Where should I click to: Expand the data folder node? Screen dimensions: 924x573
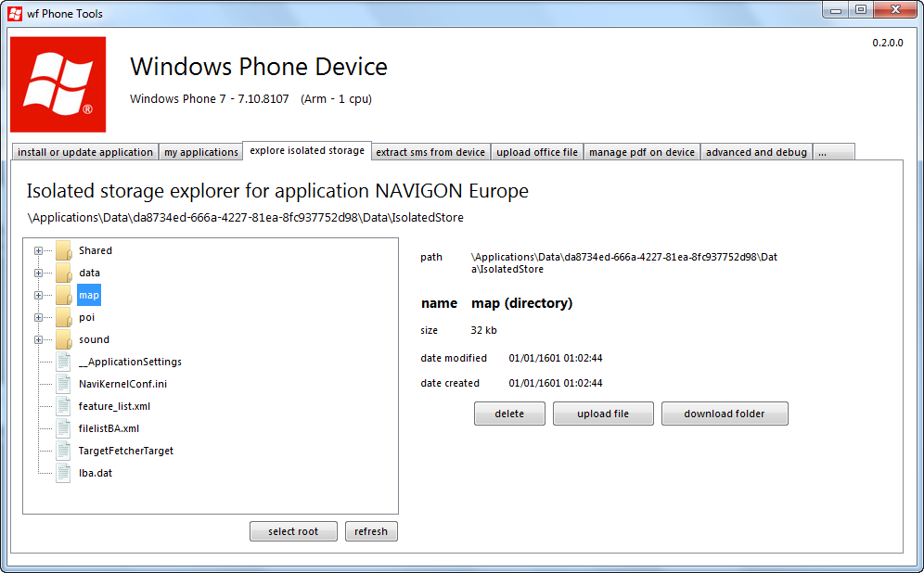[x=38, y=274]
